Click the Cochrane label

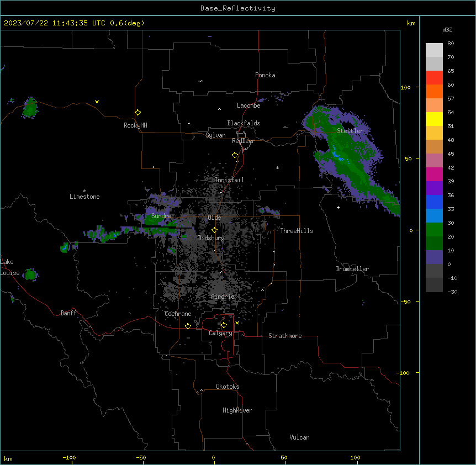pos(178,314)
